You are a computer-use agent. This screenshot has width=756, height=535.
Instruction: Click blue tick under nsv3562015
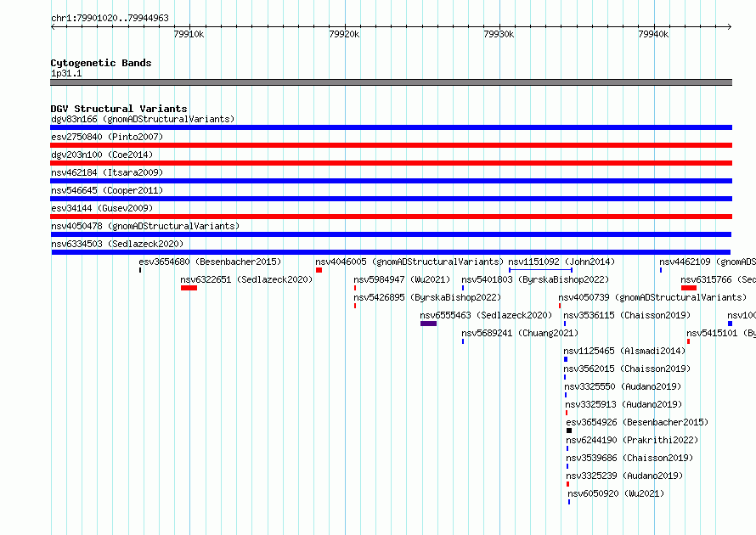pos(565,377)
